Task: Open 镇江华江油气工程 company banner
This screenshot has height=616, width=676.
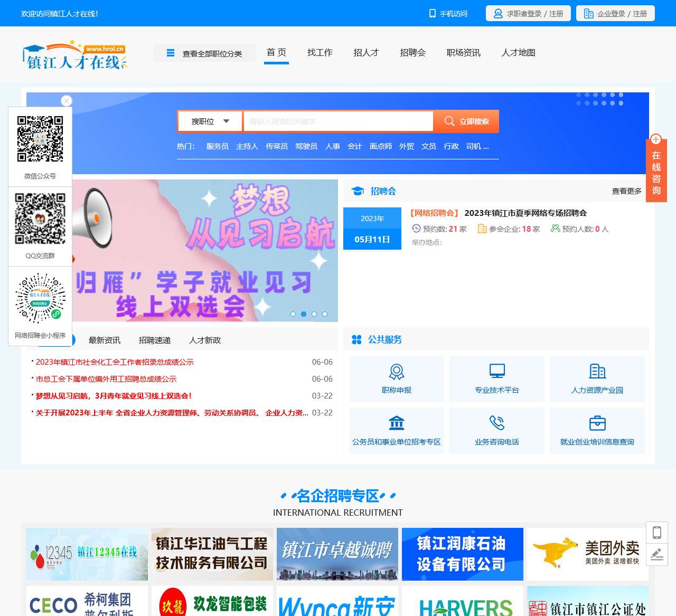Action: (x=212, y=554)
